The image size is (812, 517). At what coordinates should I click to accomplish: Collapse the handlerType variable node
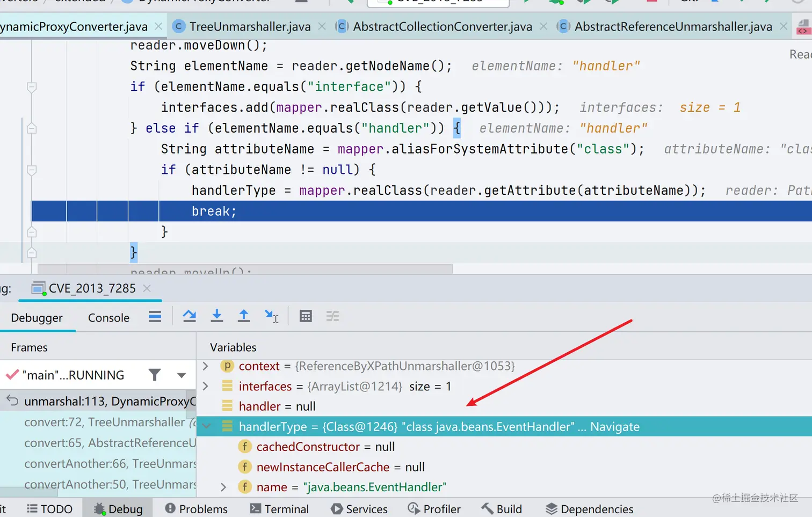pos(207,427)
